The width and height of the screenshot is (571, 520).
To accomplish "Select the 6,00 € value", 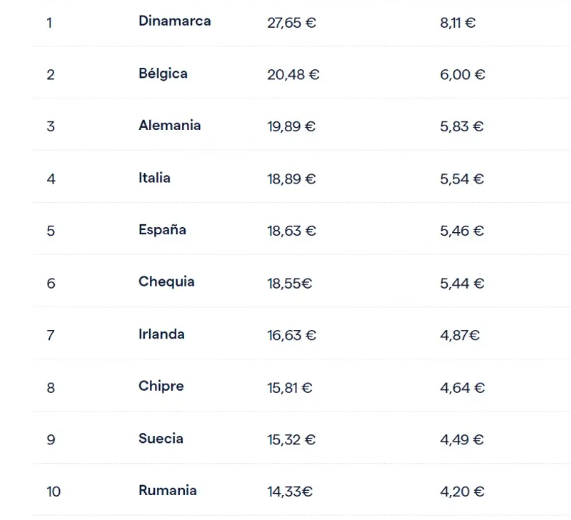I will click(462, 75).
